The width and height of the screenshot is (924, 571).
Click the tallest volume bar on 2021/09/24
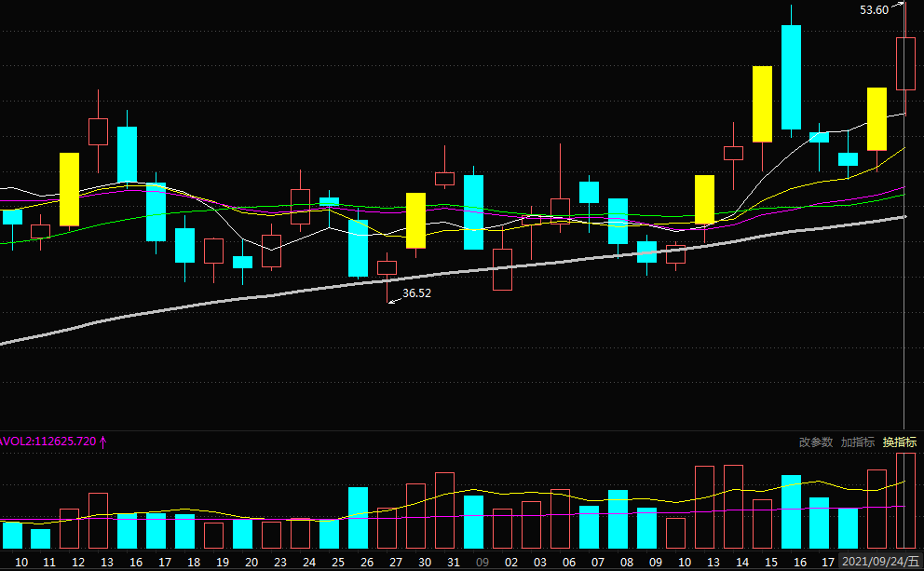[x=905, y=501]
